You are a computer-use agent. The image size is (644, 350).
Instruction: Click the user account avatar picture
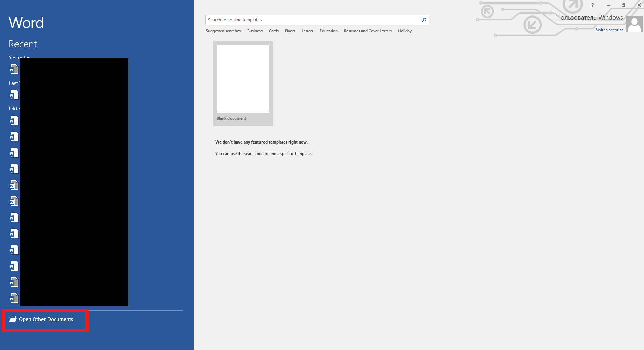point(635,24)
